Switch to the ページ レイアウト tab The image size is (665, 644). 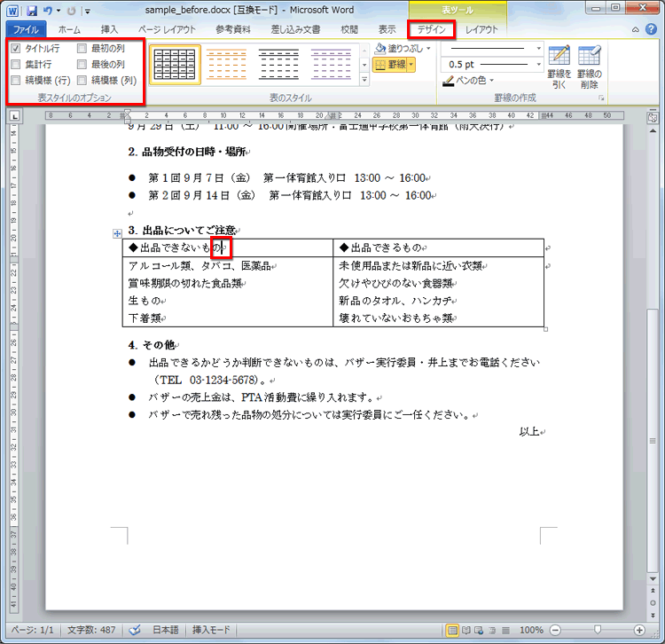pyautogui.click(x=167, y=29)
